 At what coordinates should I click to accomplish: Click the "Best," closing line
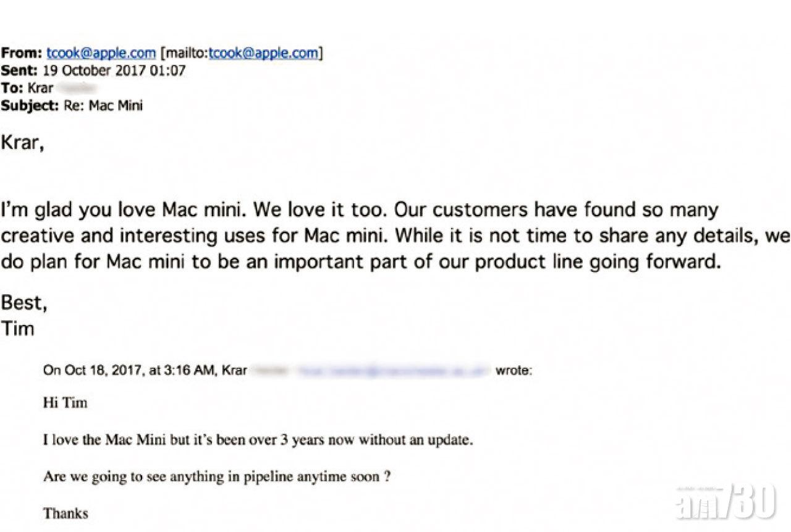pyautogui.click(x=24, y=303)
